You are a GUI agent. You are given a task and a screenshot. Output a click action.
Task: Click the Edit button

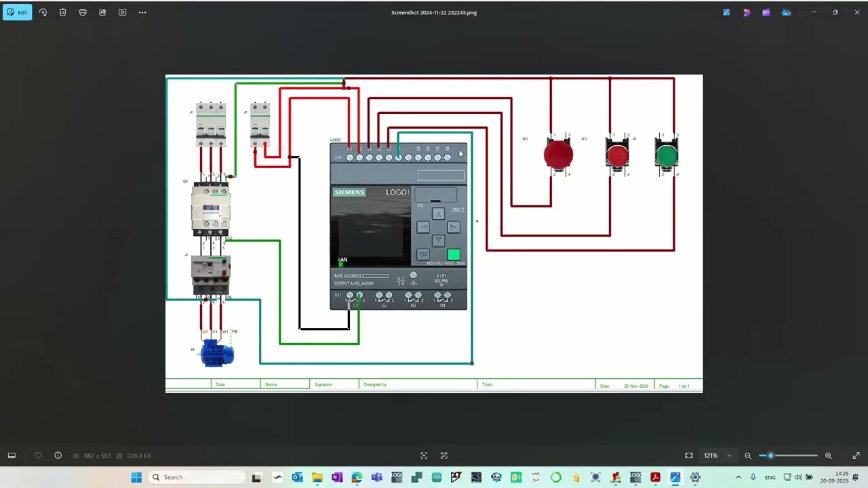point(17,12)
